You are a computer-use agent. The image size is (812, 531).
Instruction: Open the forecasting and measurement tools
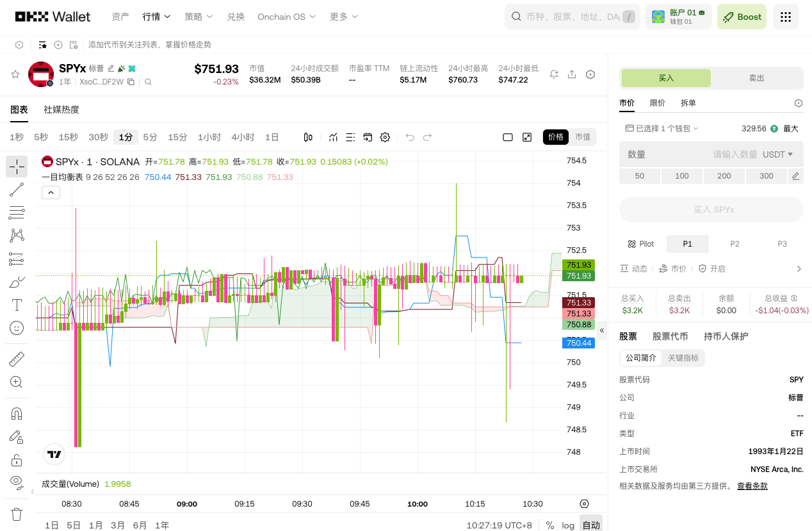(17, 259)
